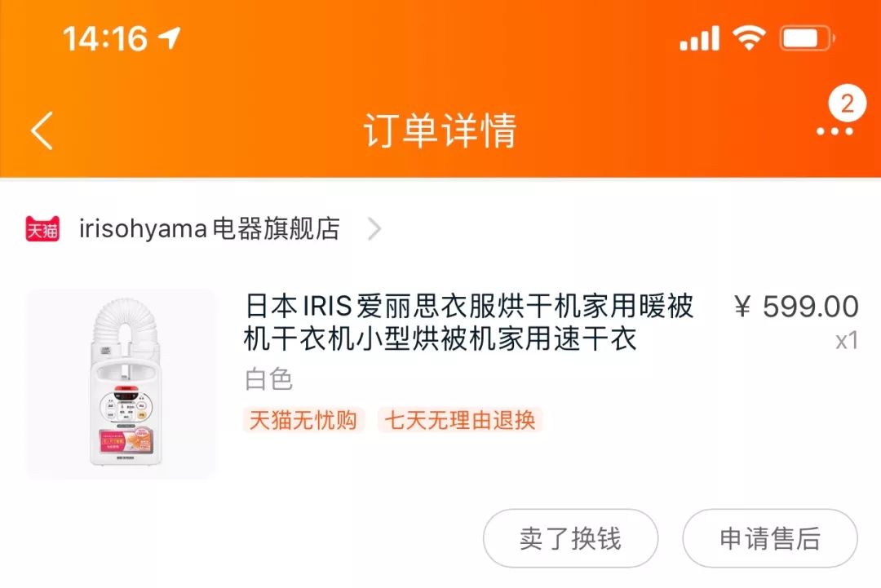The height and width of the screenshot is (588, 881).
Task: Tap the location arrow beside the time
Action: tap(169, 38)
